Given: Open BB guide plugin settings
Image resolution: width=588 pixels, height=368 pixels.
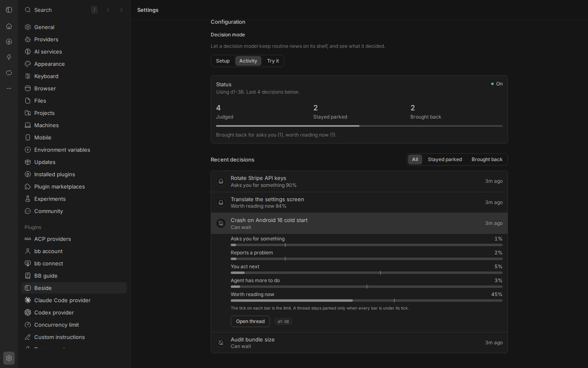Looking at the screenshot, I should pyautogui.click(x=74, y=276).
